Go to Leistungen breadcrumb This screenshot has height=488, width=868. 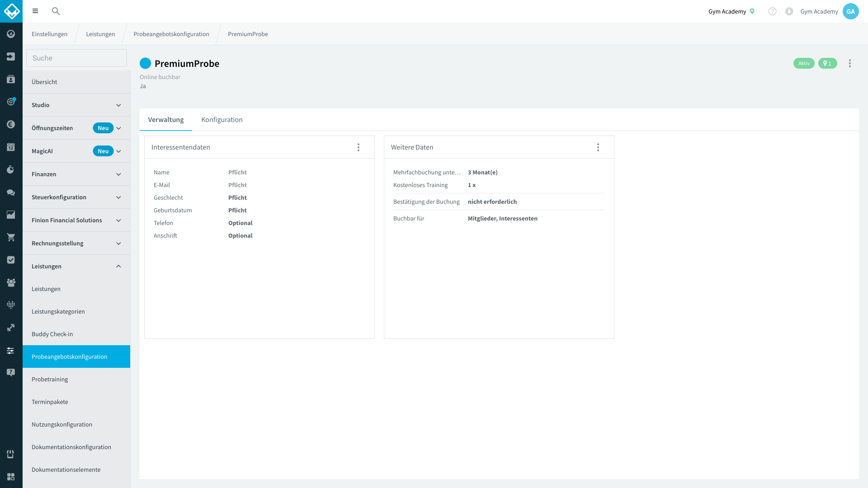(100, 34)
